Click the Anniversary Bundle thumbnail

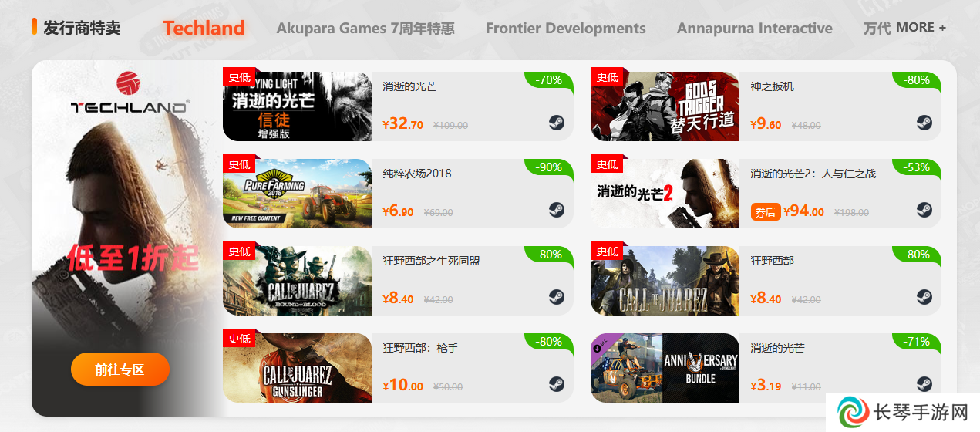pos(665,368)
